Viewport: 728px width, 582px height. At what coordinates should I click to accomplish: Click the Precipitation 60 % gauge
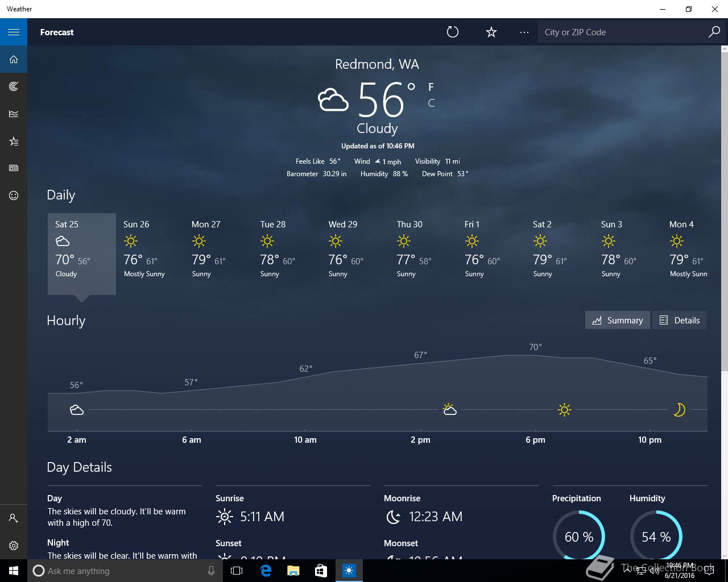(x=578, y=536)
